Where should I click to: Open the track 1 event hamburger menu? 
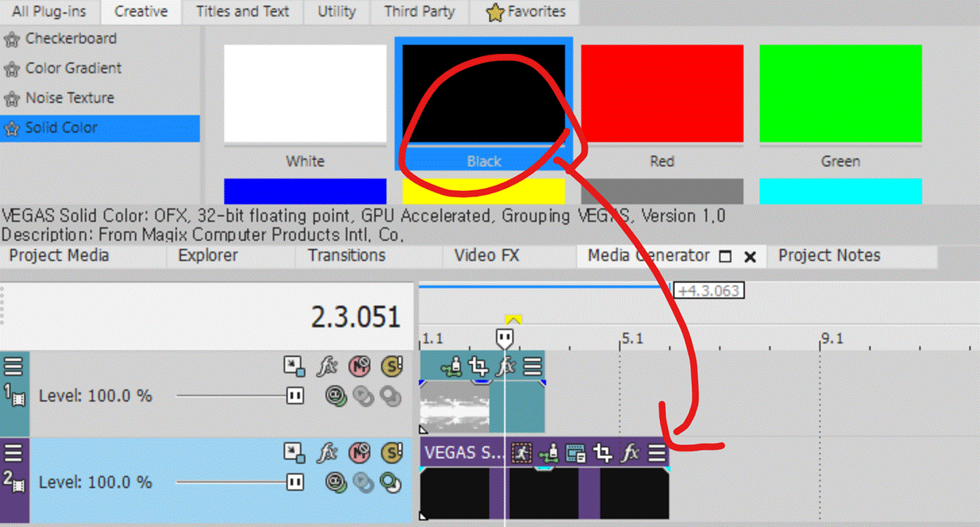[532, 366]
